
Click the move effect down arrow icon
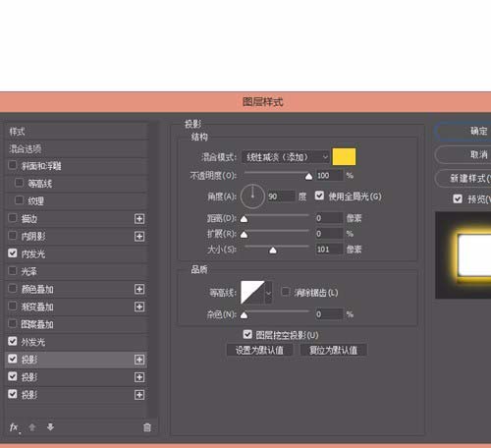(50, 427)
